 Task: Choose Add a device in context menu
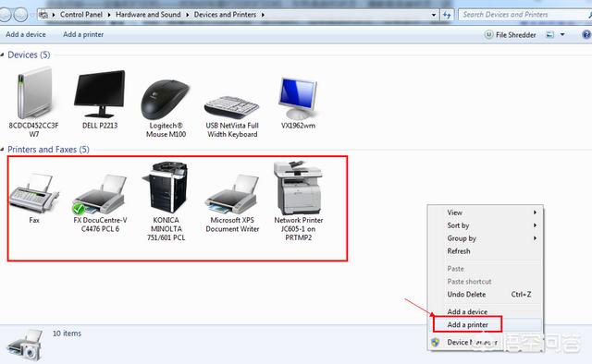tap(485, 311)
